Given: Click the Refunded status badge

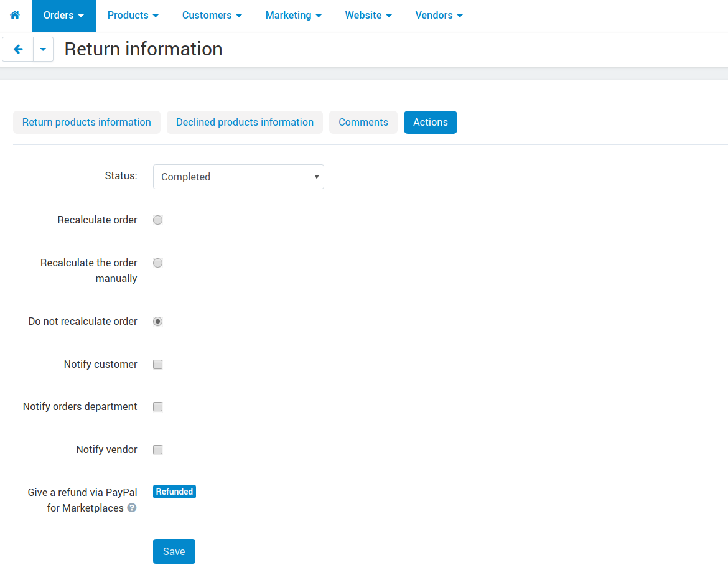Looking at the screenshot, I should 175,492.
